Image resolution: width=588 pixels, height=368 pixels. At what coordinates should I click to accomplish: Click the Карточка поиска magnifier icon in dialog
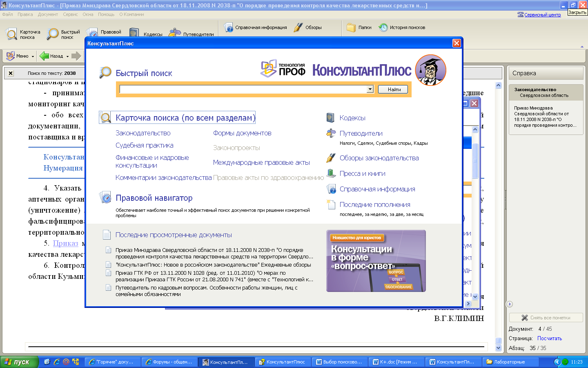[x=106, y=118]
